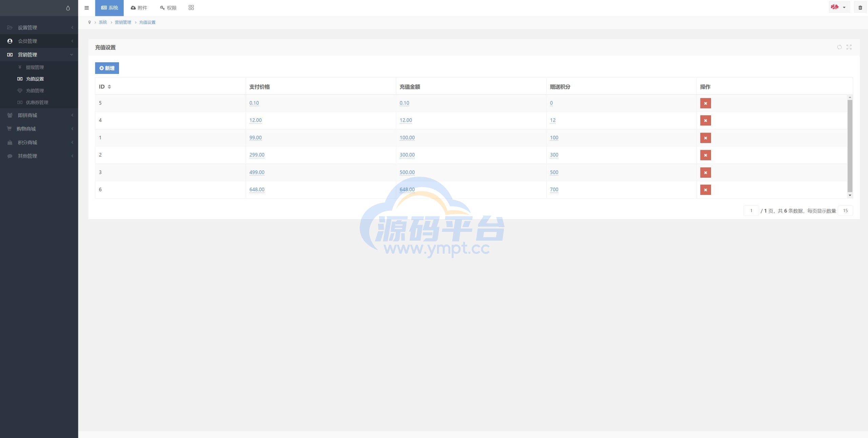The height and width of the screenshot is (438, 868).
Task: Expand 设置管理 sidebar menu
Action: pos(39,27)
